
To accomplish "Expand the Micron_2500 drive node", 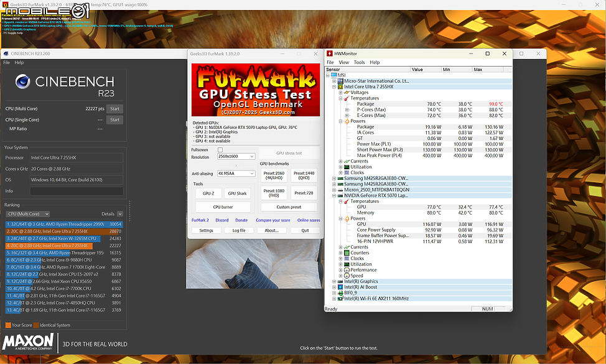I will (x=334, y=190).
